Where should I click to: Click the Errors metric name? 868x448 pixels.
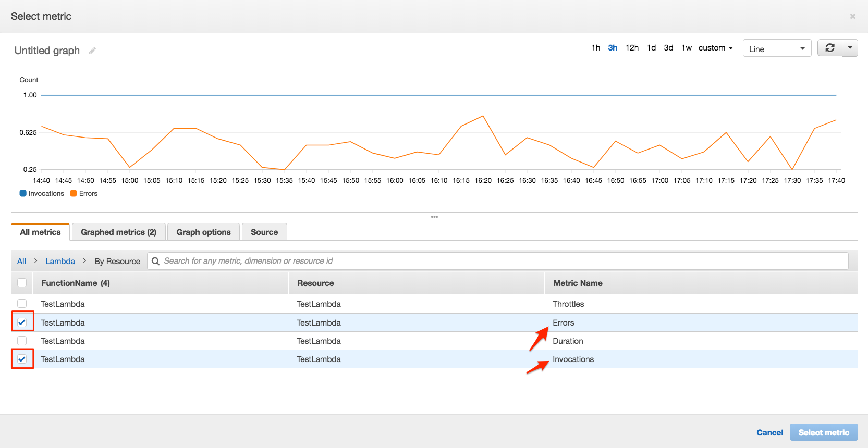[563, 322]
